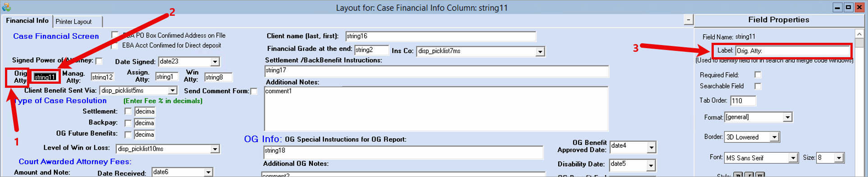
Task: Click the Field Properties vertical scrollbar thumb
Action: click(x=859, y=43)
